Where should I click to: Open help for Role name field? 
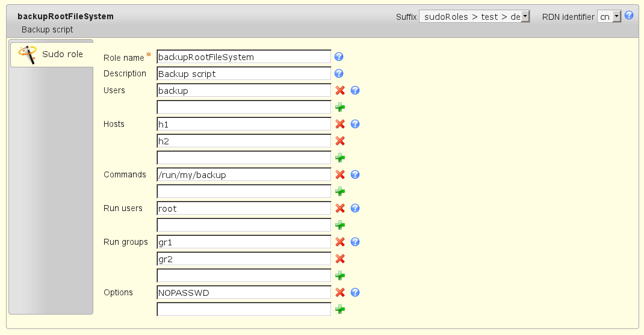point(339,57)
